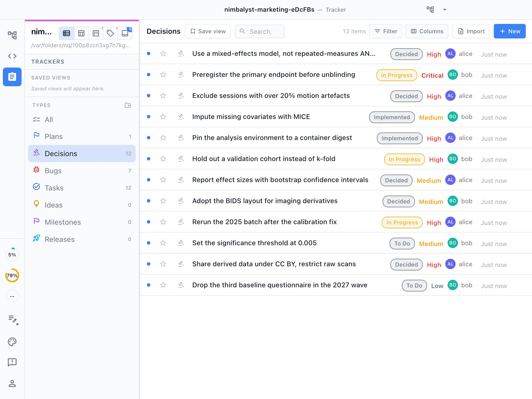Open the Columns chooser
This screenshot has width=532, height=399.
tap(427, 31)
